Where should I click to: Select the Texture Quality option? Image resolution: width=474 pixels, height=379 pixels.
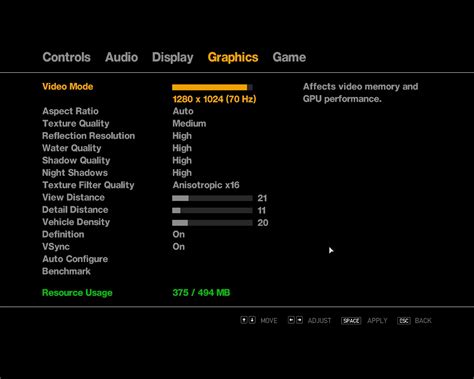[x=76, y=124]
